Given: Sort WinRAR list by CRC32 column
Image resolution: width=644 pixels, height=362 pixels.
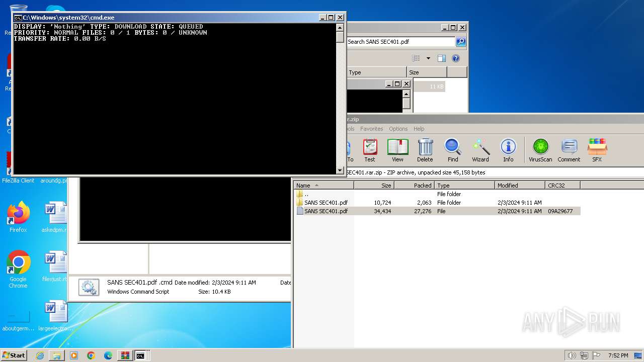Looking at the screenshot, I should (x=563, y=186).
